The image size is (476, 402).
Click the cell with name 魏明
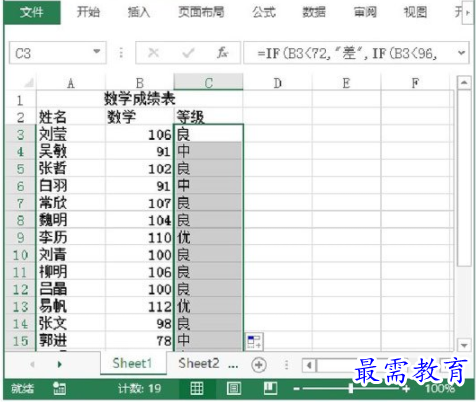click(x=71, y=220)
